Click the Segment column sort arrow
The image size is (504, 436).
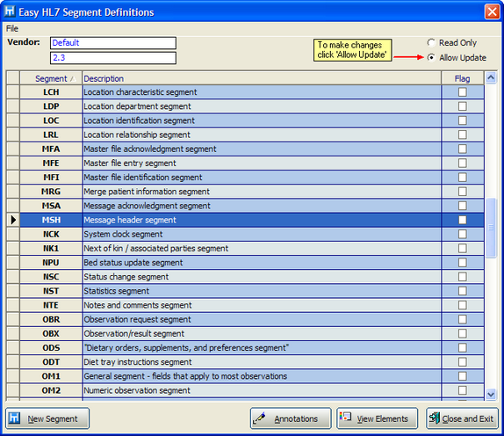(x=73, y=79)
